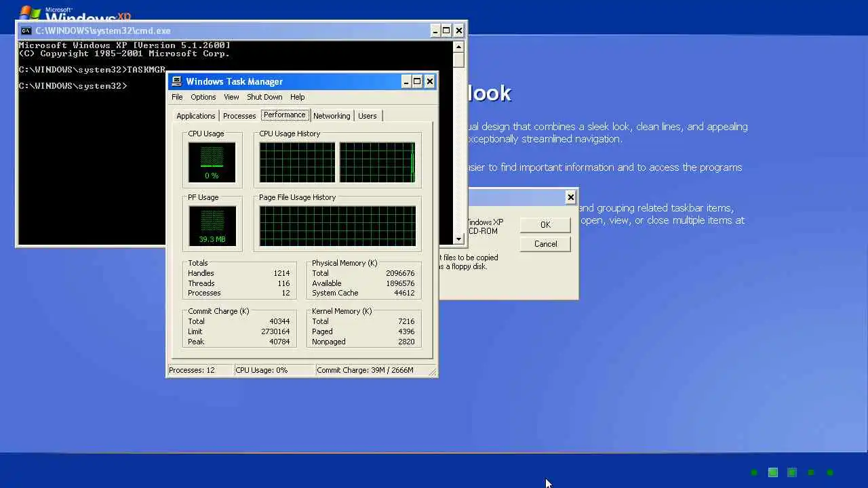Click the cmd.exe title bar path text
868x488 pixels.
(x=103, y=30)
